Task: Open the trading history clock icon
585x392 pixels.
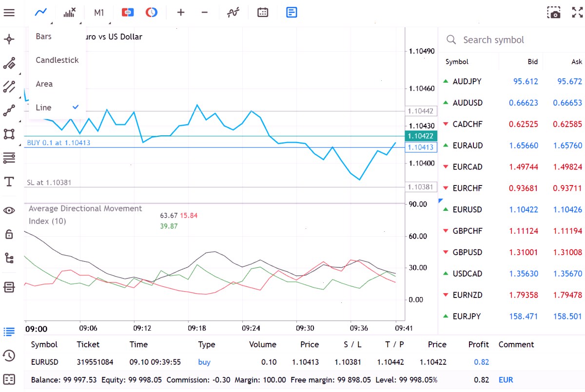Action: tap(9, 355)
